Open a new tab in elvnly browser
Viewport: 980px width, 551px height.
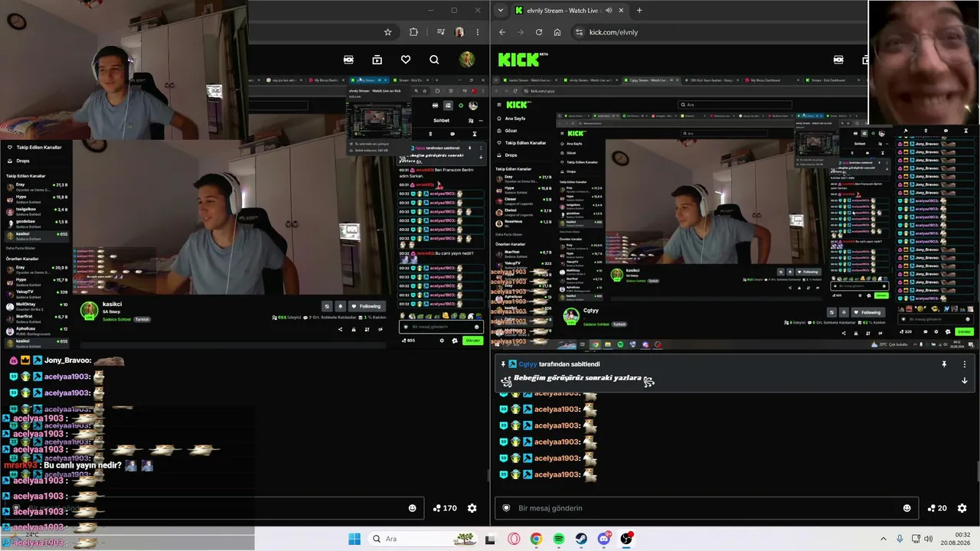click(639, 11)
